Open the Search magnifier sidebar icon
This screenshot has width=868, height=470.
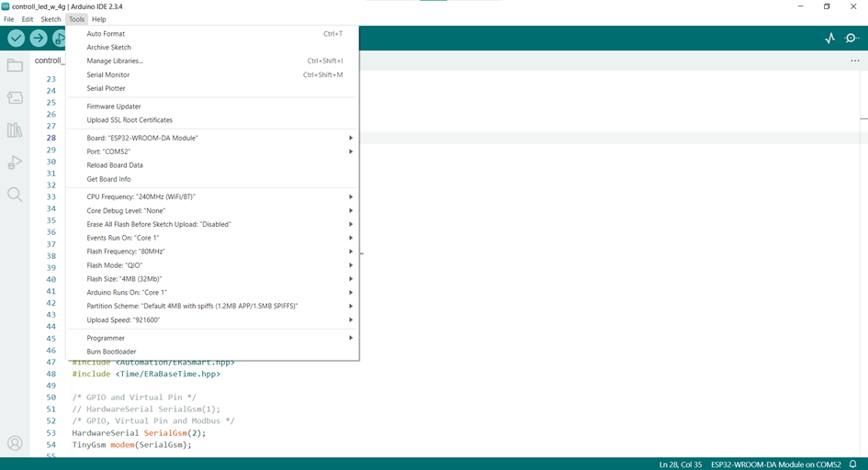point(15,195)
